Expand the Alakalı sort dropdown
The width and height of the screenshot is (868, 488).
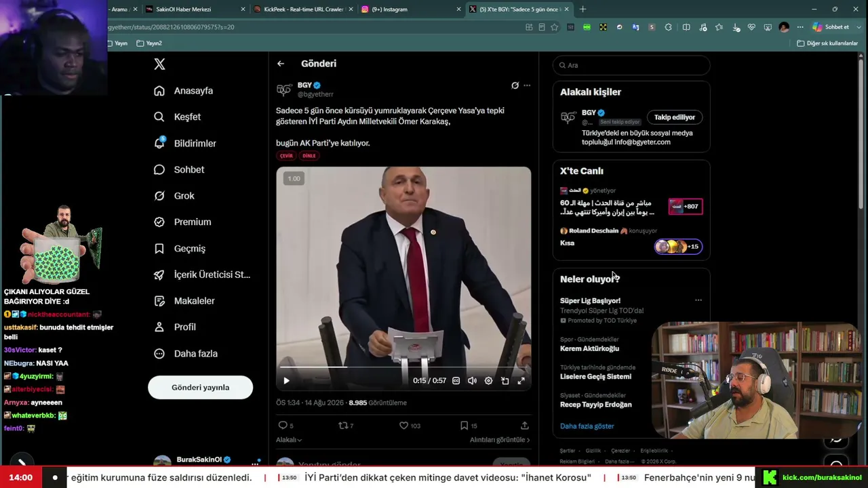(289, 440)
